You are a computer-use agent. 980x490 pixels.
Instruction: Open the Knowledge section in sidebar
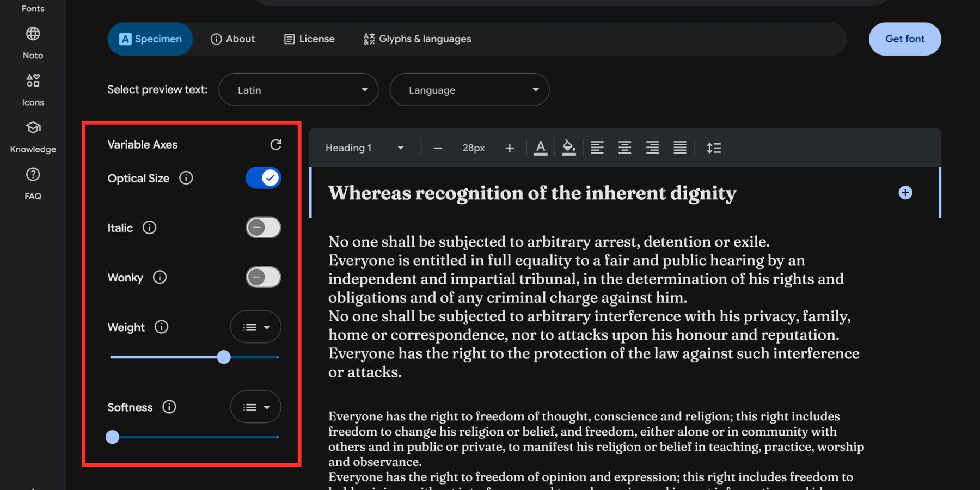tap(33, 137)
